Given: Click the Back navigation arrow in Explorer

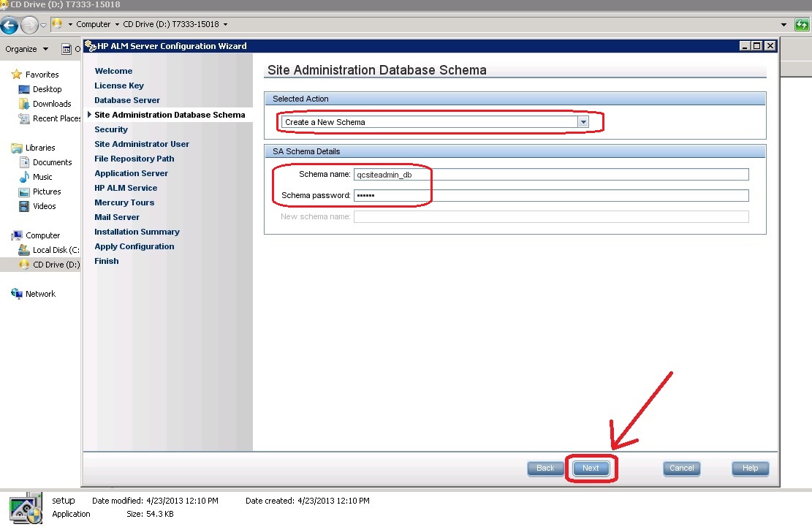Looking at the screenshot, I should pyautogui.click(x=9, y=24).
